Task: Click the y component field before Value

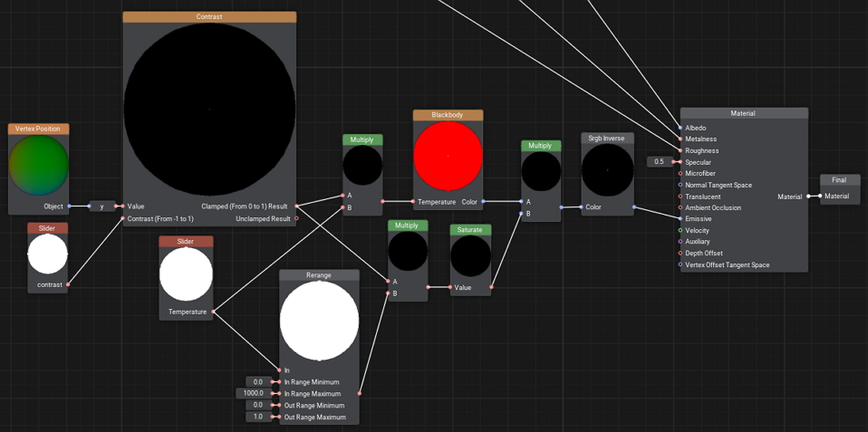Action: [102, 206]
